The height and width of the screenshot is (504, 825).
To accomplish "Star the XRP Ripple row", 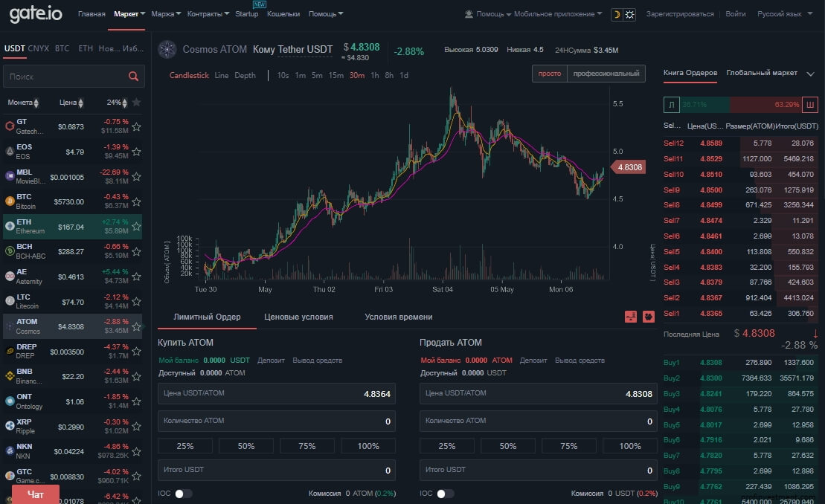I will click(136, 426).
